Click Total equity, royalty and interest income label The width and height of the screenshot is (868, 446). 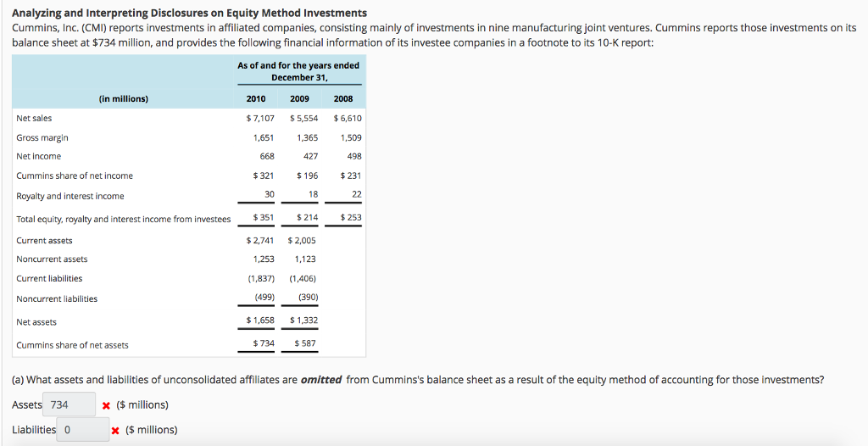(124, 220)
